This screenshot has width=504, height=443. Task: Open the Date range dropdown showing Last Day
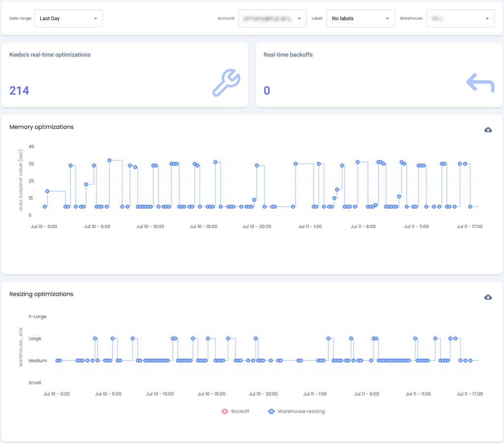68,18
